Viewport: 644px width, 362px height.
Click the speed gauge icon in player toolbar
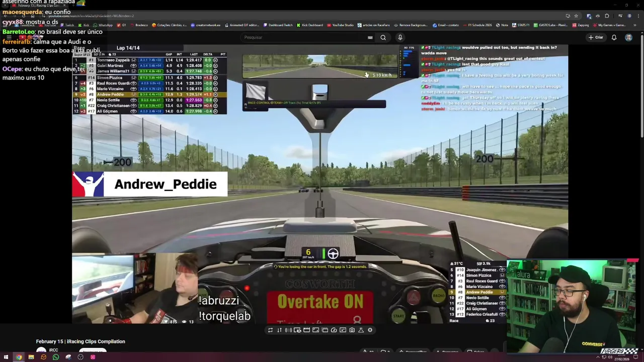[x=334, y=330]
